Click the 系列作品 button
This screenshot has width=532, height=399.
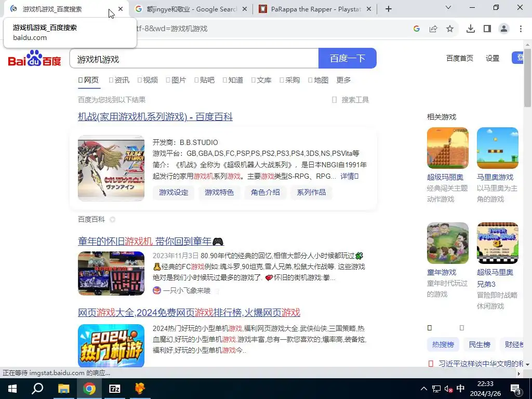pos(311,192)
